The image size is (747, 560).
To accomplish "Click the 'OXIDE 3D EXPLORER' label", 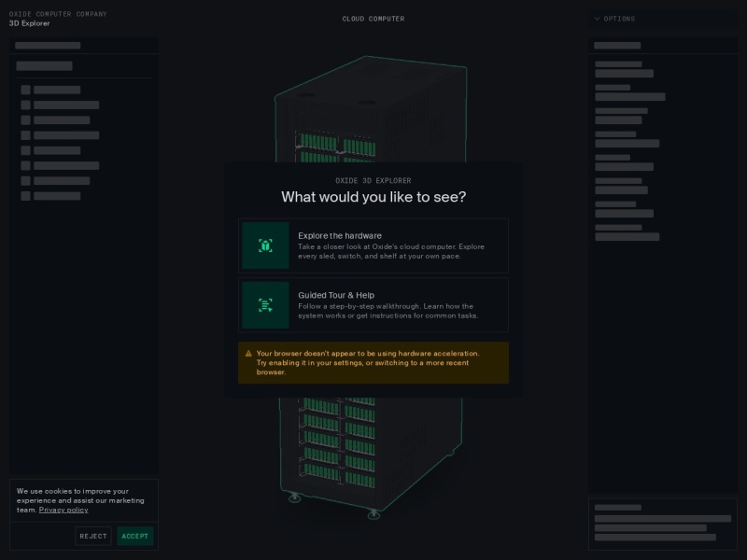I will (373, 180).
